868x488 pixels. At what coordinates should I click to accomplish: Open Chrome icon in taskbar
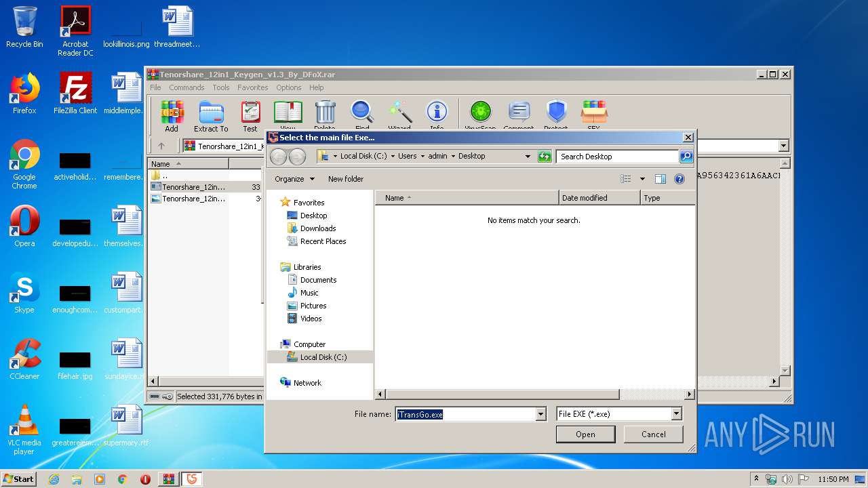coord(123,479)
